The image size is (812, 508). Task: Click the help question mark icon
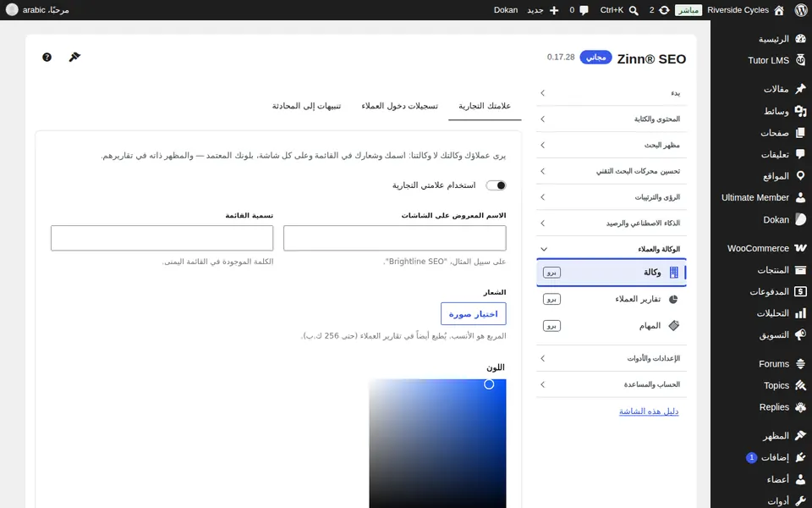point(47,57)
